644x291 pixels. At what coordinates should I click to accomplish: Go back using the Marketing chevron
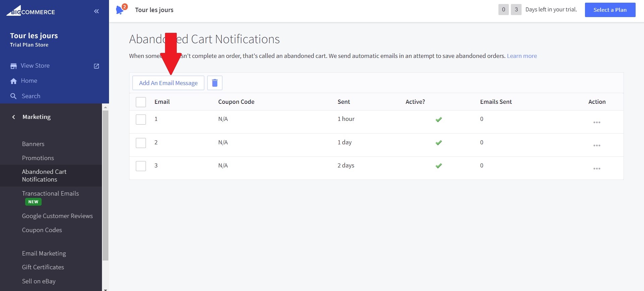pos(14,117)
